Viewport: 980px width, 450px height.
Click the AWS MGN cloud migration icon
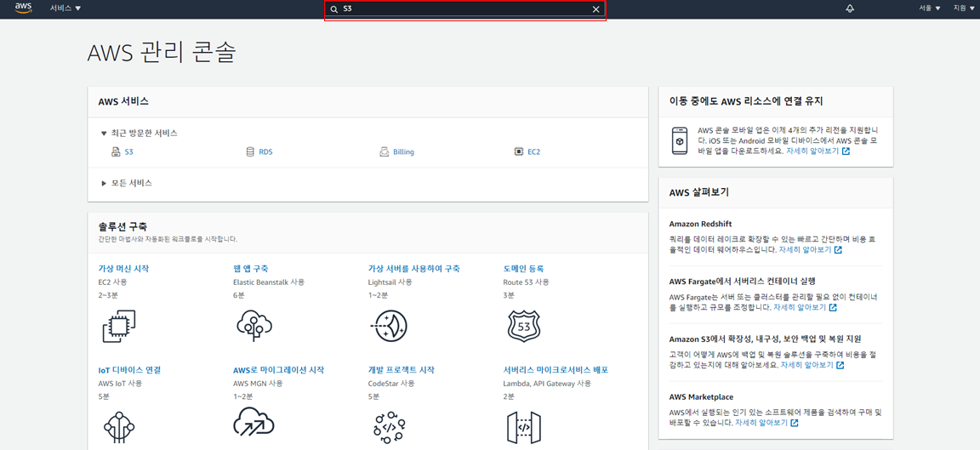click(254, 422)
